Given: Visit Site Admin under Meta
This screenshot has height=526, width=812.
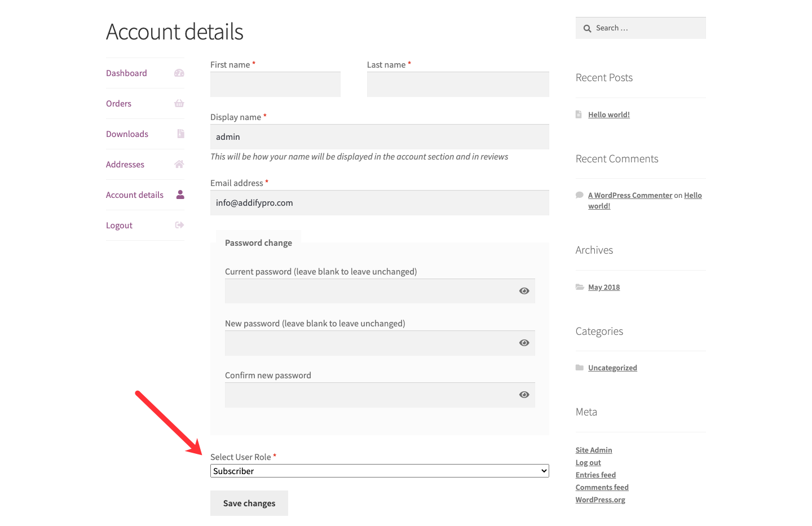Looking at the screenshot, I should 593,450.
